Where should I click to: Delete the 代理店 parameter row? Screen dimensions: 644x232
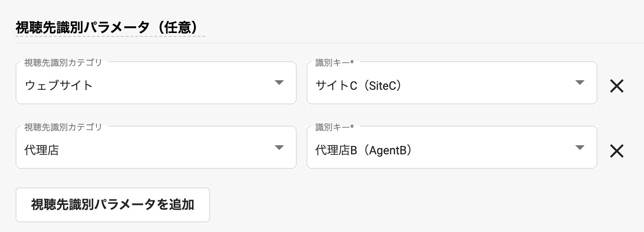(616, 151)
